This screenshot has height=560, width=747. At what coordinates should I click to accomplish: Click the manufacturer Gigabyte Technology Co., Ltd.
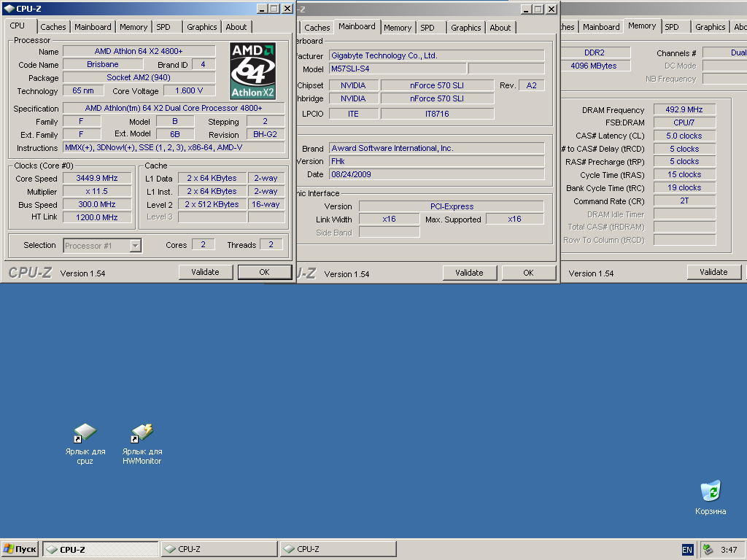436,55
